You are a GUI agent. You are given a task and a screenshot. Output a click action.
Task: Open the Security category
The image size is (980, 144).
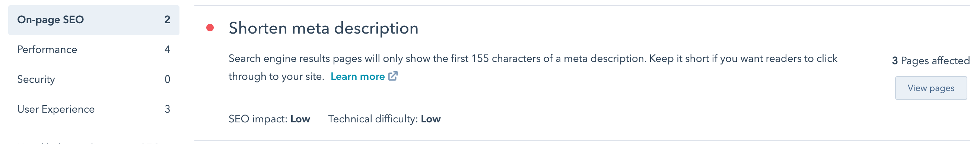(x=93, y=79)
